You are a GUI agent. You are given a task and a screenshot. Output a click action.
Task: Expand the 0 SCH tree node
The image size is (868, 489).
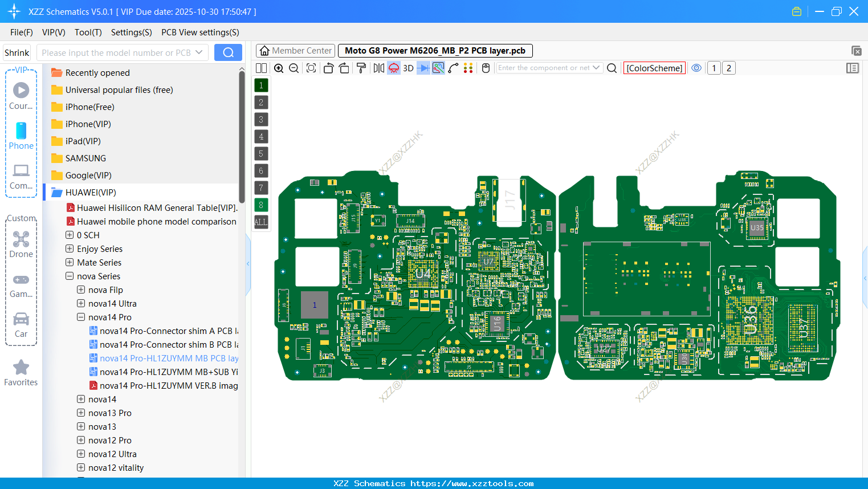coord(70,235)
